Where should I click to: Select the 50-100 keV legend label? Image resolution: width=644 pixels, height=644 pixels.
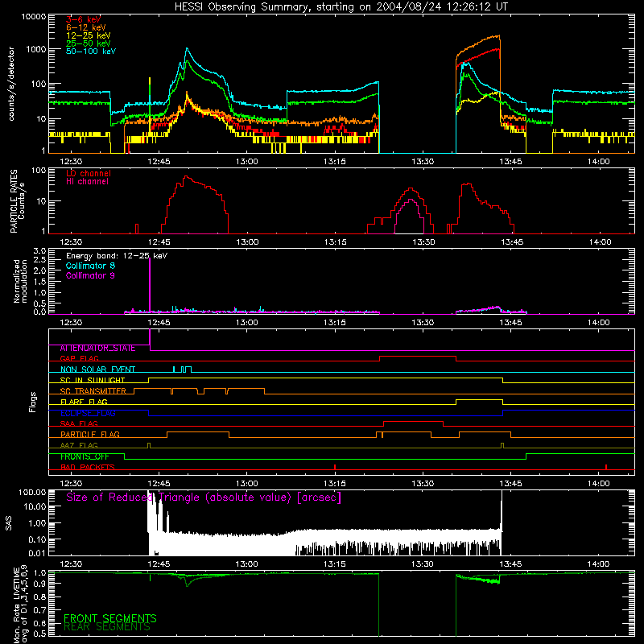coord(91,52)
